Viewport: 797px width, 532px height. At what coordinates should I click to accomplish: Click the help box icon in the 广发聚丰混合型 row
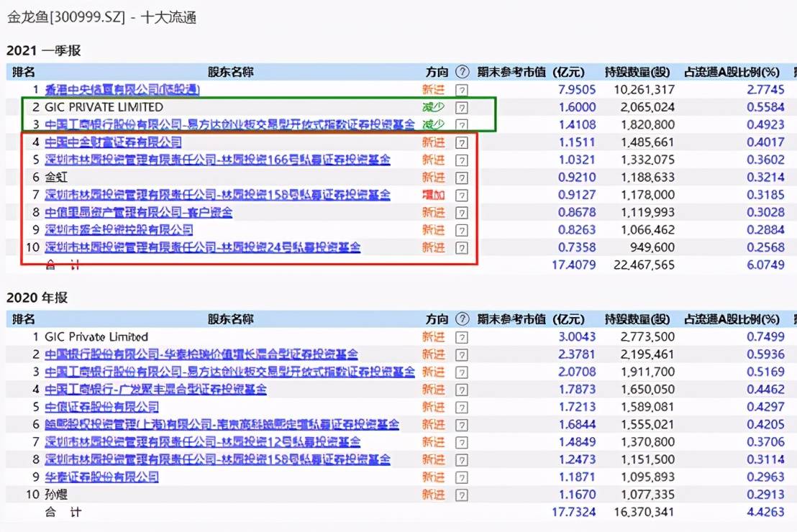point(462,390)
